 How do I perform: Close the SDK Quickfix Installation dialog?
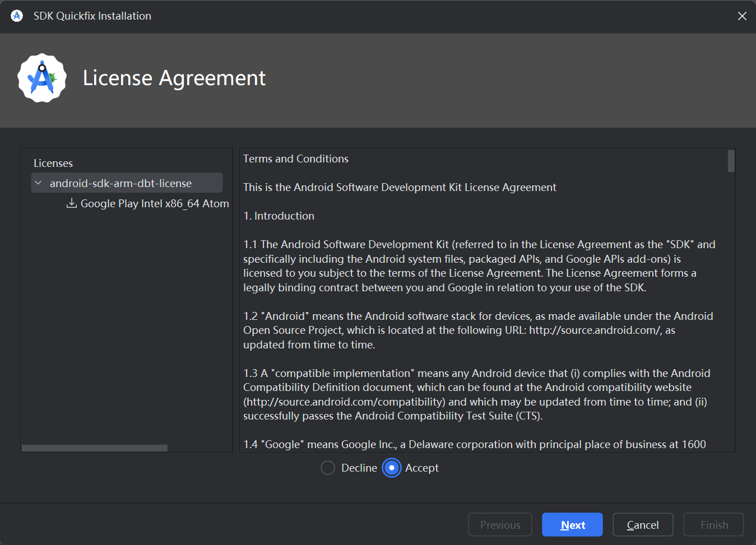[x=742, y=16]
